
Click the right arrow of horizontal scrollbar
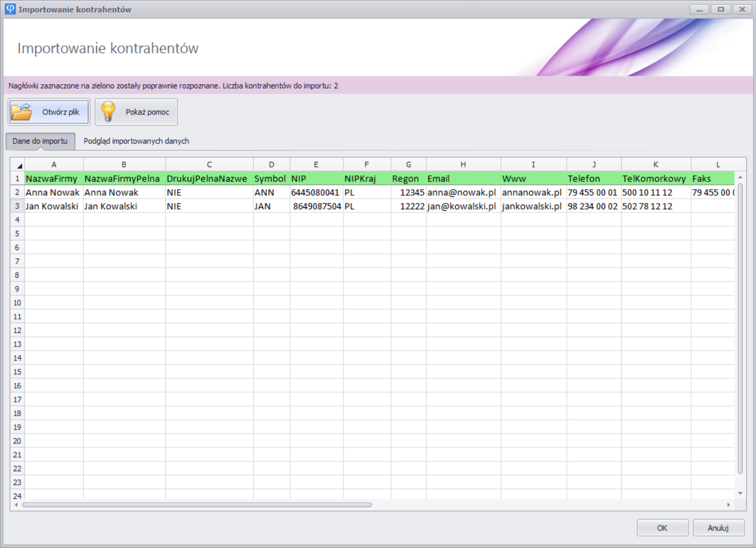click(x=728, y=505)
